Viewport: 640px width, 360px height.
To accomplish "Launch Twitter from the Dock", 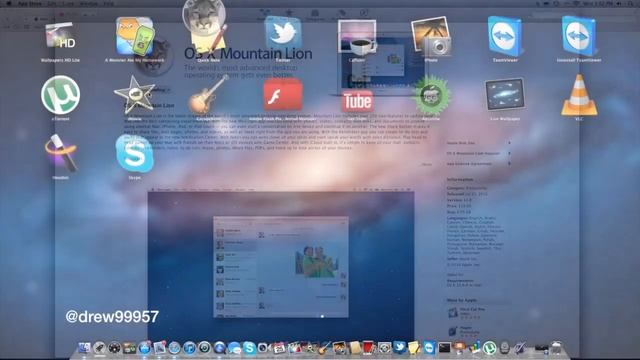I will pyautogui.click(x=400, y=347).
